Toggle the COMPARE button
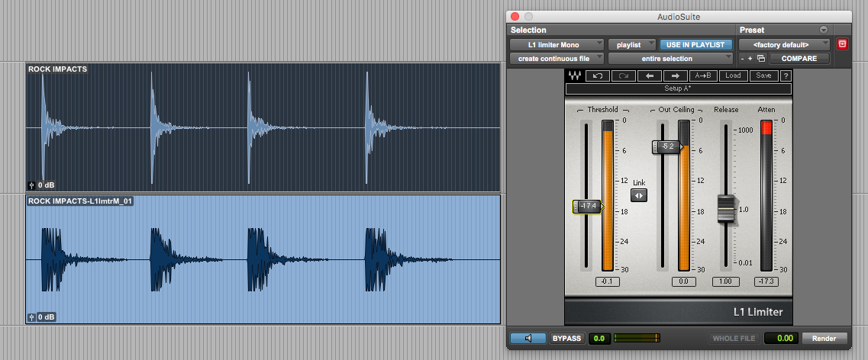868x360 pixels. click(x=799, y=59)
